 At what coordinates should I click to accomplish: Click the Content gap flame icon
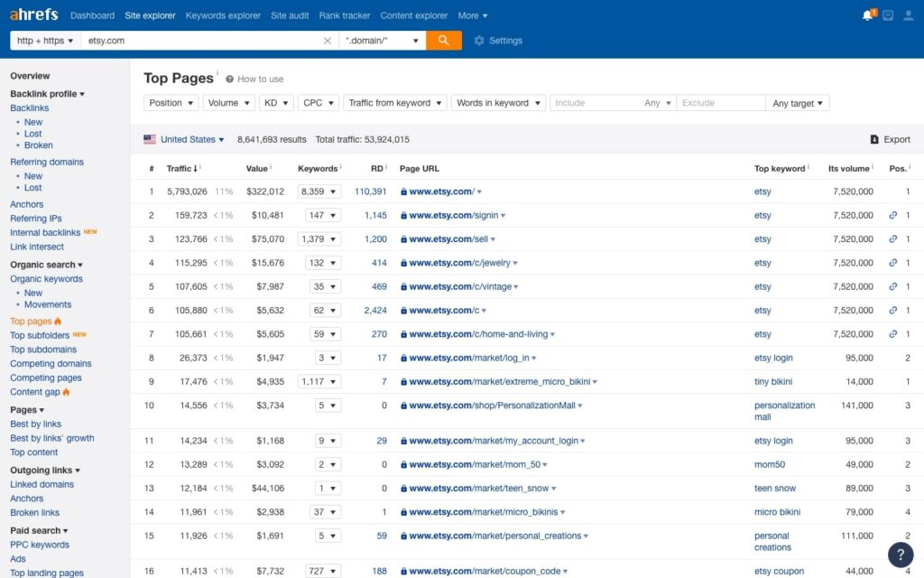pos(66,392)
